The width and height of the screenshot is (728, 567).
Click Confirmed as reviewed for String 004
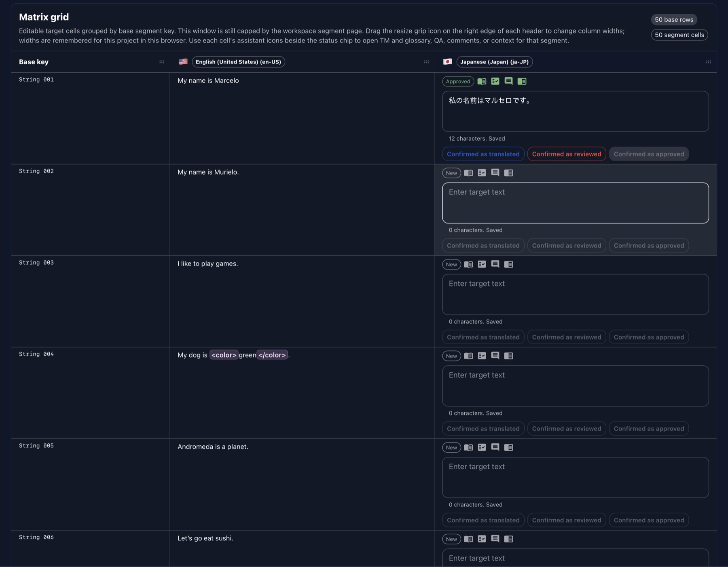[567, 429]
